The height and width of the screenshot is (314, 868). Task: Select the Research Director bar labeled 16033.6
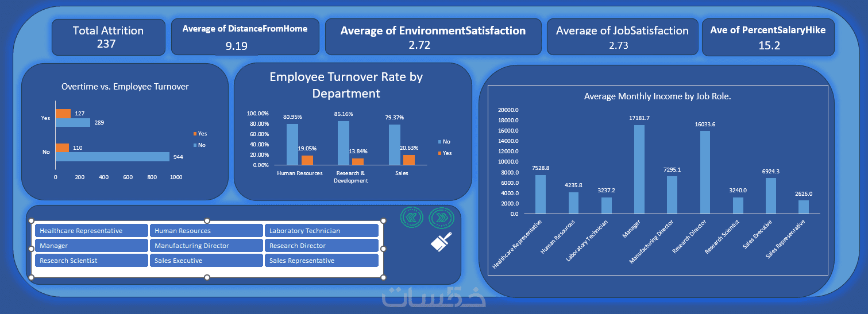pos(705,172)
